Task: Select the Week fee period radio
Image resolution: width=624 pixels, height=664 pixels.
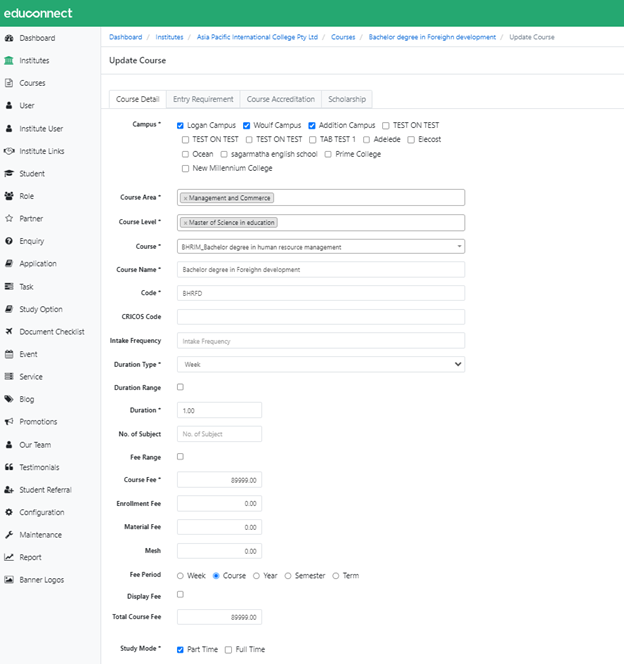Action: pos(180,576)
